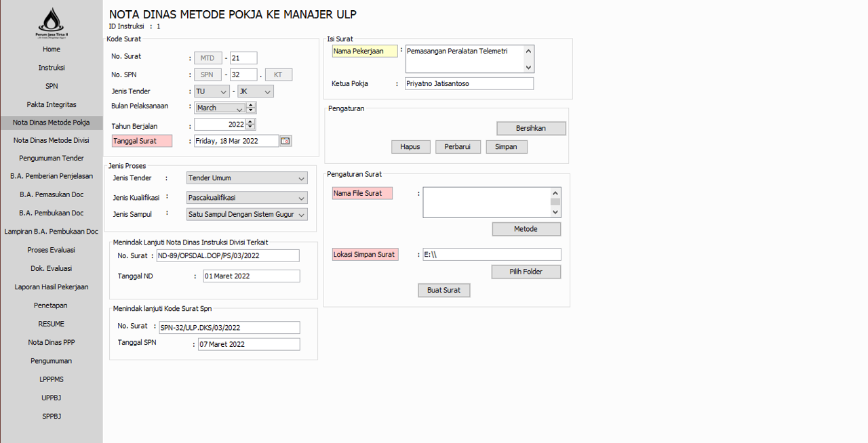Click the Perum Jasa Tirta II logo
Viewport: 868px width, 443px height.
pos(52,22)
